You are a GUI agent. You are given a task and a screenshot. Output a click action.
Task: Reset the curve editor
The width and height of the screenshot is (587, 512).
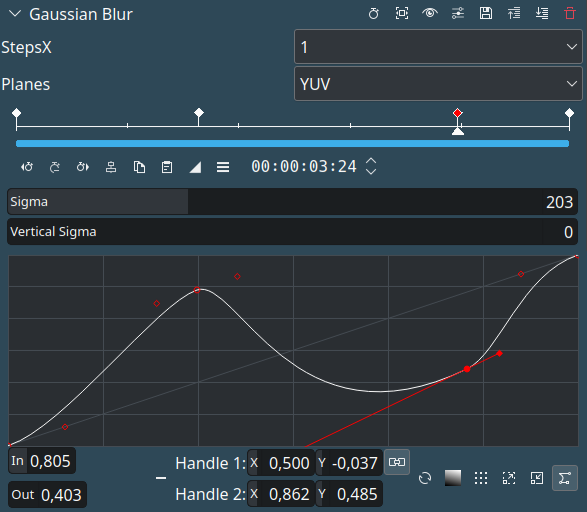tap(425, 478)
